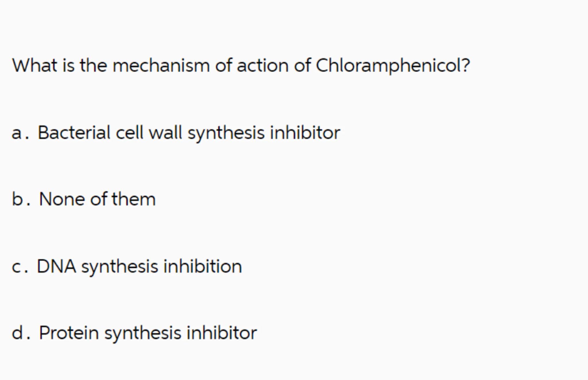Click the word 'Chloramphenicol?' in the question
The width and height of the screenshot is (588, 380).
click(393, 65)
